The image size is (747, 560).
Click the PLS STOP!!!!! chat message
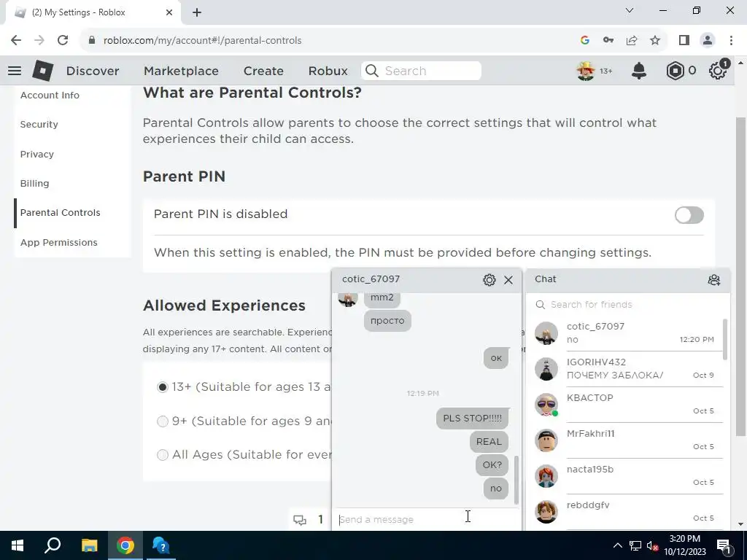coord(472,418)
